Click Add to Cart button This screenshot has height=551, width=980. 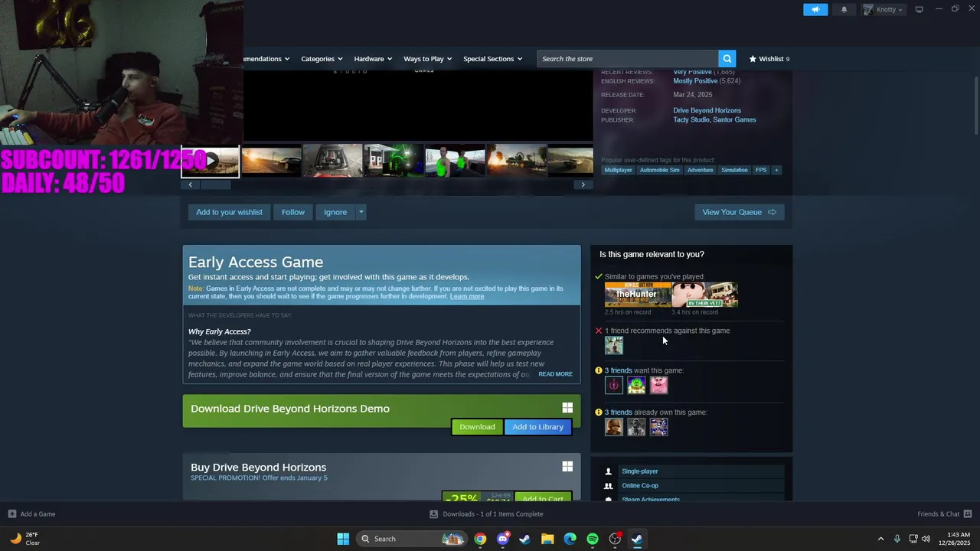pos(543,498)
